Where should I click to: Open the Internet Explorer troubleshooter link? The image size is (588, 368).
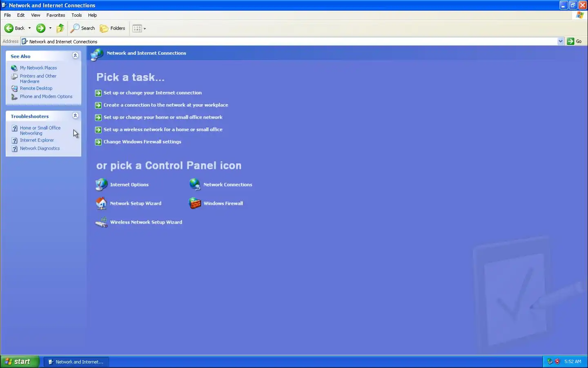[37, 140]
